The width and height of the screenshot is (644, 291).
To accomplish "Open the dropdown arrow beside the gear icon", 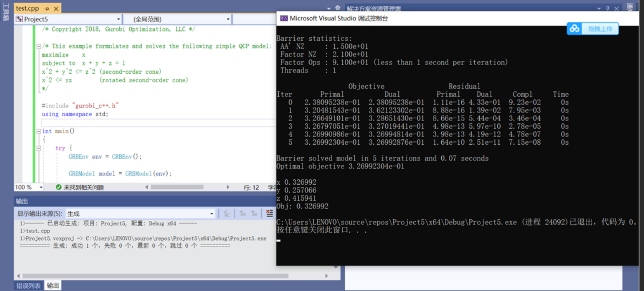I will coord(329,8).
